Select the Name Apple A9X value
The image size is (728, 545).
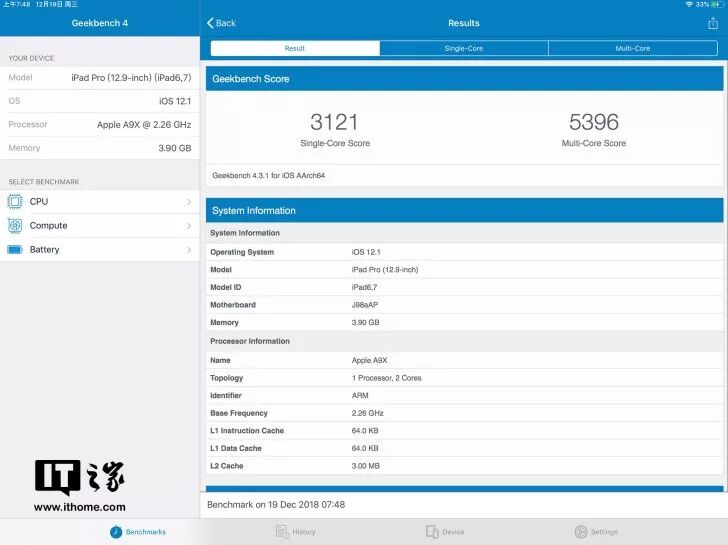tap(369, 360)
